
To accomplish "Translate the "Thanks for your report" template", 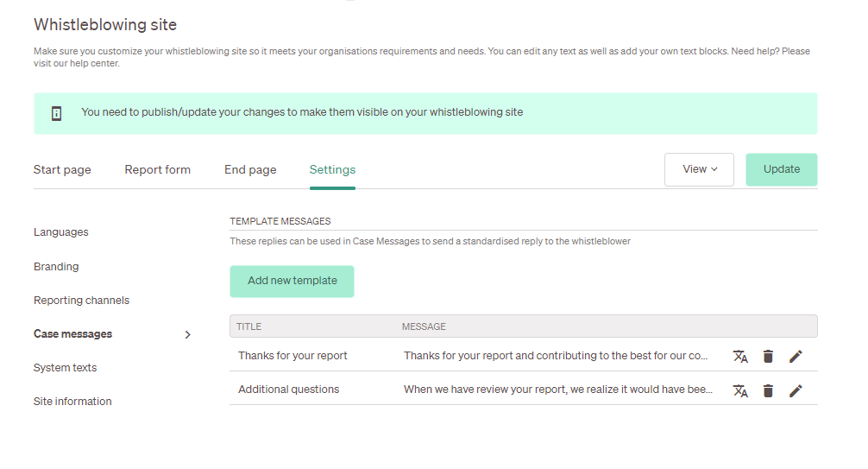I will [x=740, y=357].
